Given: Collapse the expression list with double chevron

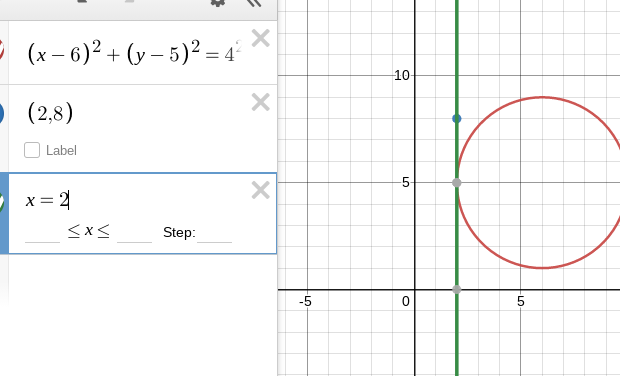Looking at the screenshot, I should [254, 3].
